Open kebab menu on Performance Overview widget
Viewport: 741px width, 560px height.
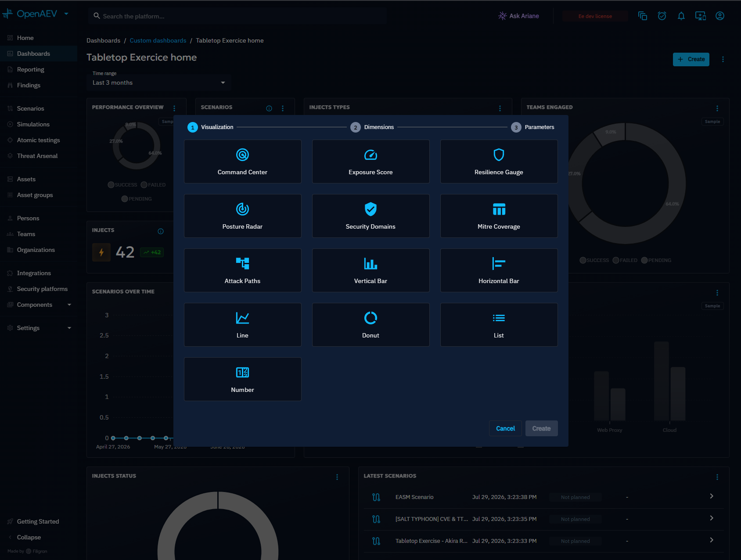pyautogui.click(x=174, y=108)
